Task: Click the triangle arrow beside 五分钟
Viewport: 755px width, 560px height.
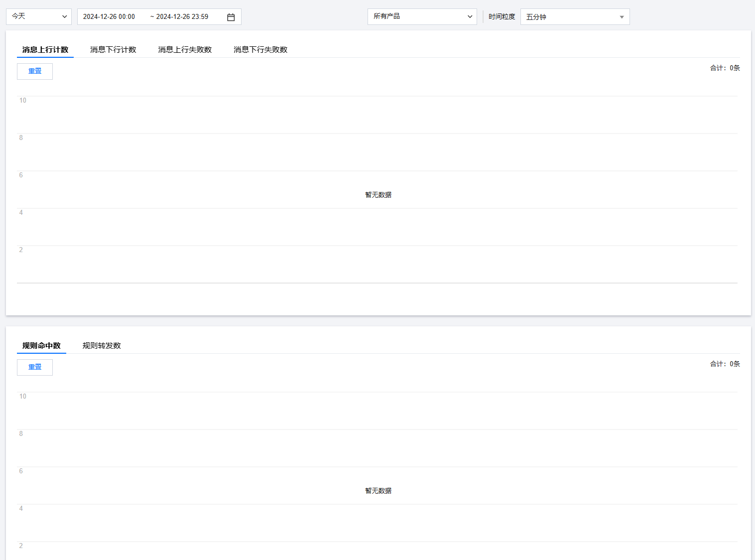Action: pyautogui.click(x=622, y=17)
